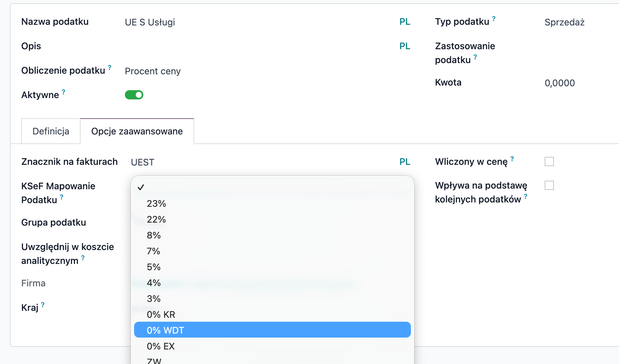
Task: Click help icon next to Zastosowanie podatku
Action: [x=475, y=57]
